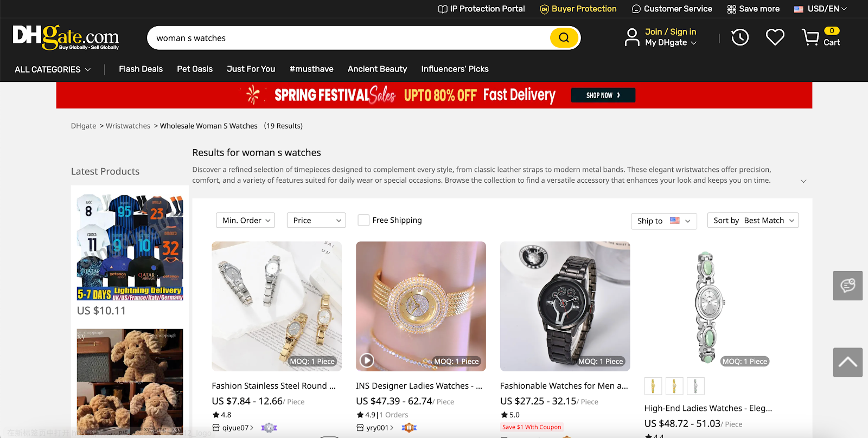Expand the Min. Order dropdown
This screenshot has width=868, height=438.
click(x=246, y=220)
